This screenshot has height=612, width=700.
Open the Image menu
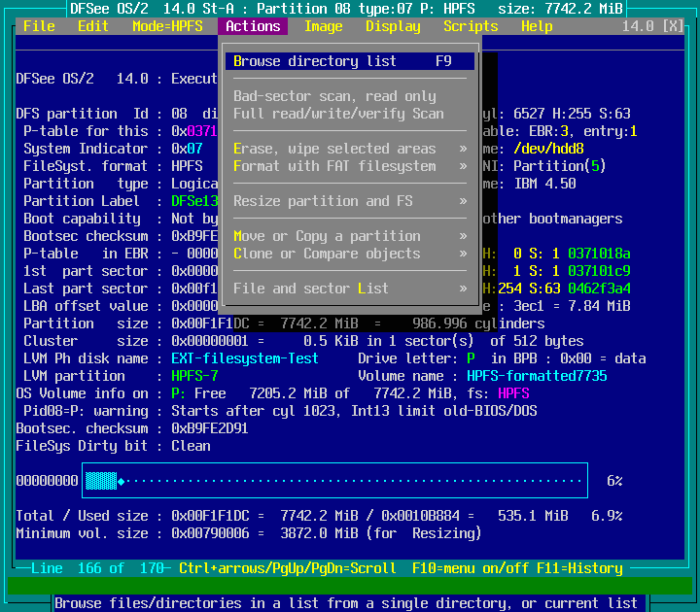click(323, 26)
